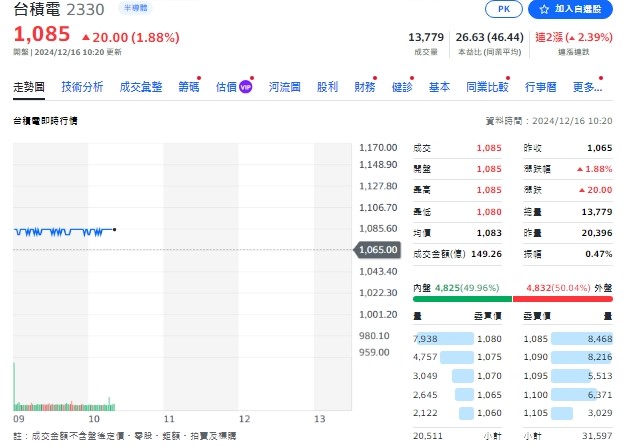Viewport: 625px width, 447px height.
Task: Click the 台積電 2330 stock title
Action: coord(59,9)
